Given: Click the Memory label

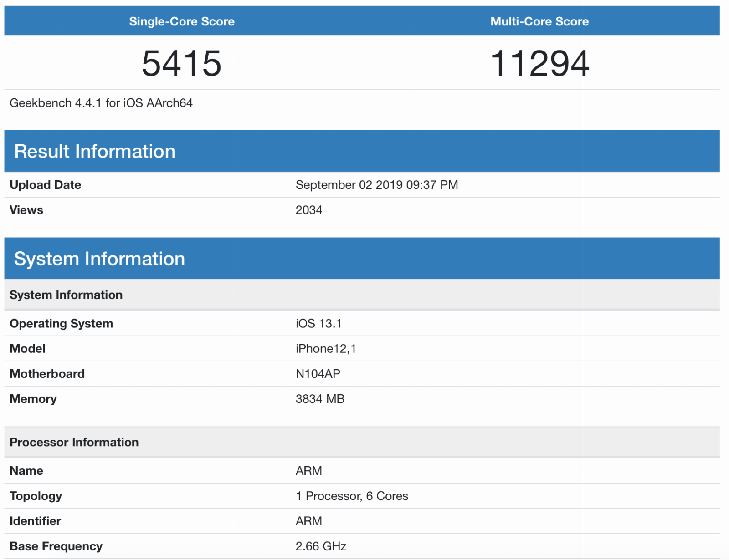Looking at the screenshot, I should point(33,399).
